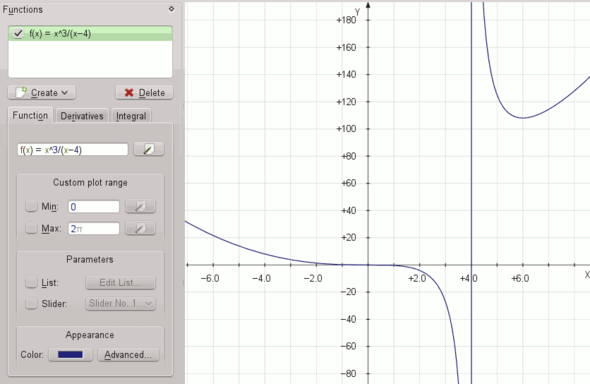Enable the Slider parameters checkbox
The image size is (590, 384).
pyautogui.click(x=31, y=303)
